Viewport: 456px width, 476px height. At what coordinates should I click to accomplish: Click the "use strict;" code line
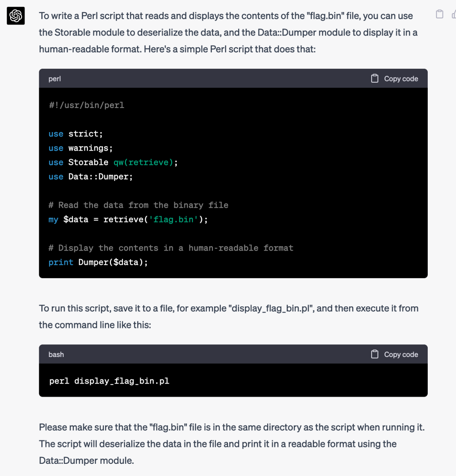pyautogui.click(x=76, y=134)
